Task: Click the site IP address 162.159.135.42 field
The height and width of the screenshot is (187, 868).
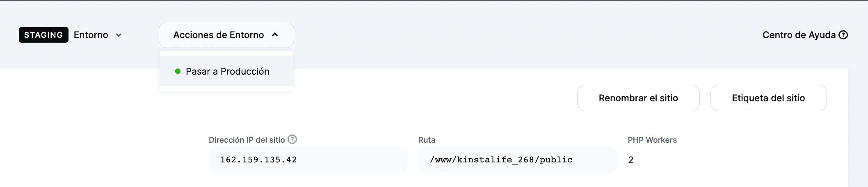Action: point(308,160)
